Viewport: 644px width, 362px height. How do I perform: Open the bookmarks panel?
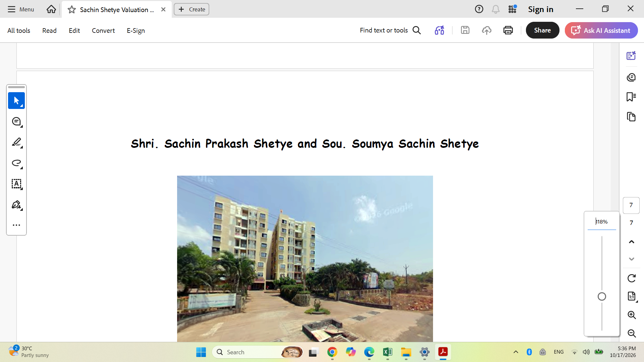pyautogui.click(x=631, y=97)
